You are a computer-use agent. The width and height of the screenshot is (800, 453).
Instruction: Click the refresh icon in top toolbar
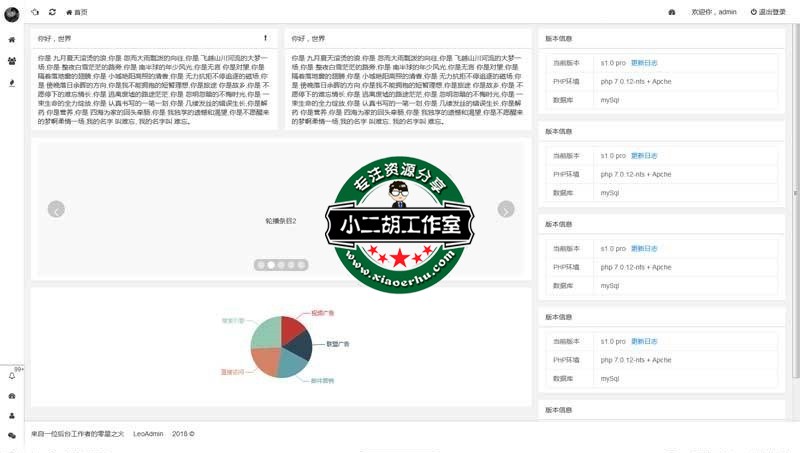[x=52, y=12]
